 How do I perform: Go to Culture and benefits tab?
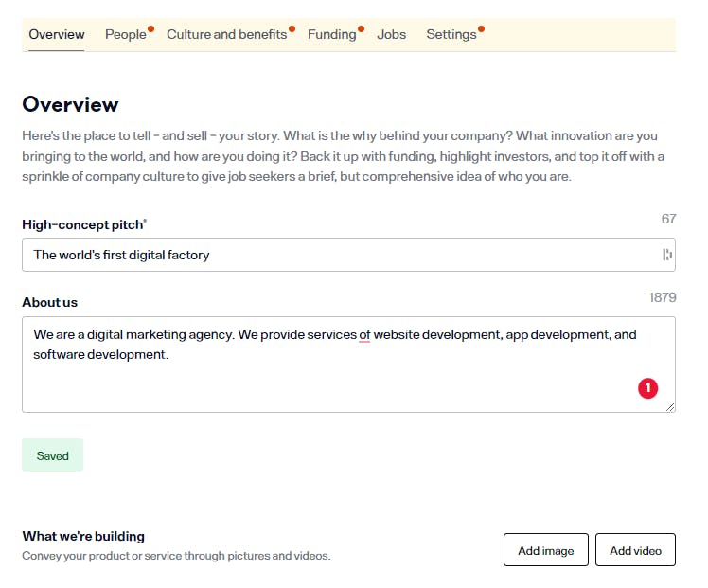tap(226, 34)
